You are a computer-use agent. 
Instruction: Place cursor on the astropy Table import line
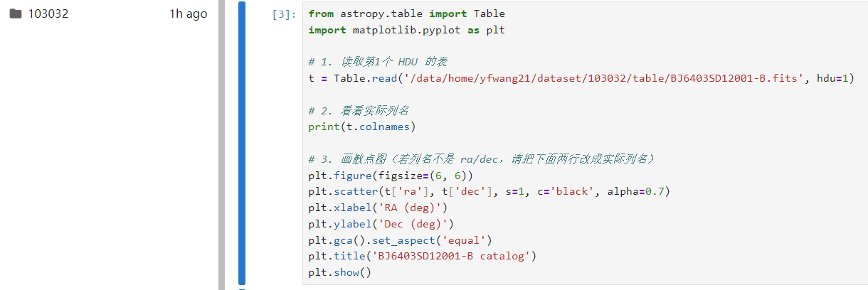(407, 14)
